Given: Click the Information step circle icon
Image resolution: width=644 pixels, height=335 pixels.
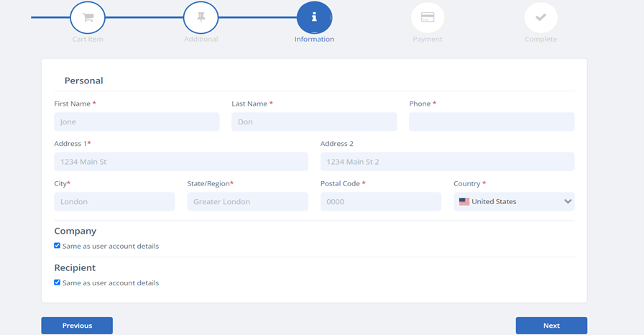Looking at the screenshot, I should coord(314,17).
